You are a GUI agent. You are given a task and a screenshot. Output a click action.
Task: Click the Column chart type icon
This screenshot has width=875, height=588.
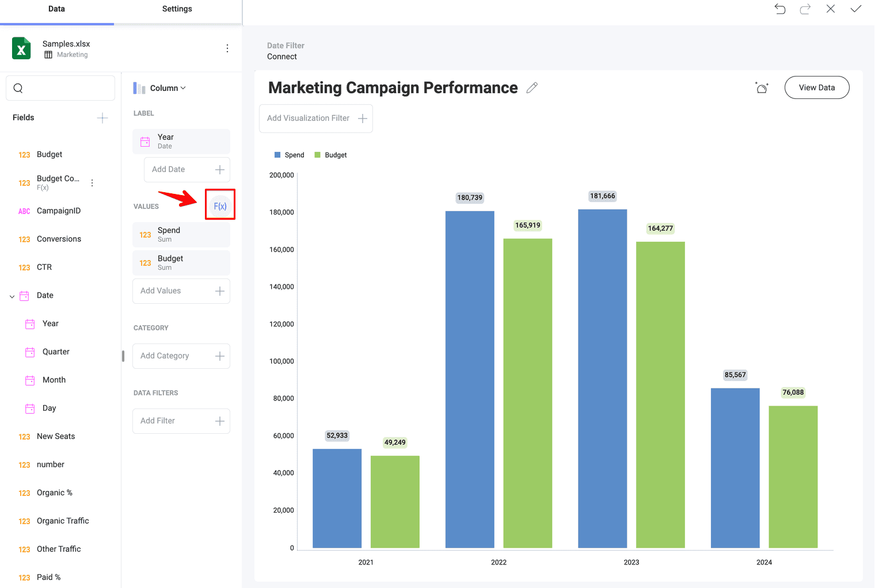[x=139, y=88]
